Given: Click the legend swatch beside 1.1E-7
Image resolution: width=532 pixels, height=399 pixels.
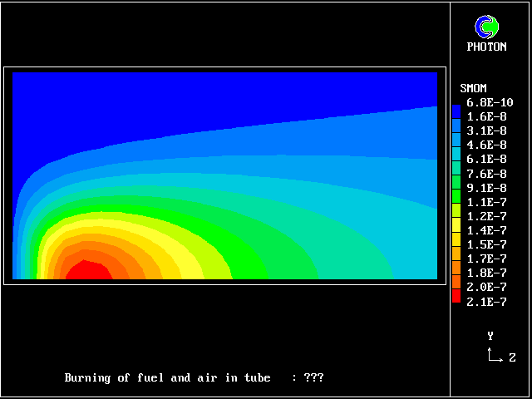Looking at the screenshot, I should coord(456,202).
